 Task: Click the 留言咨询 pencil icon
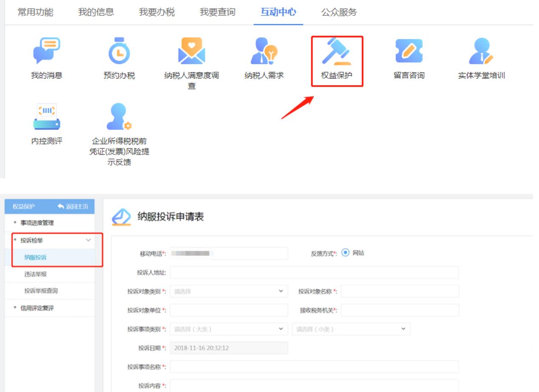tap(409, 51)
